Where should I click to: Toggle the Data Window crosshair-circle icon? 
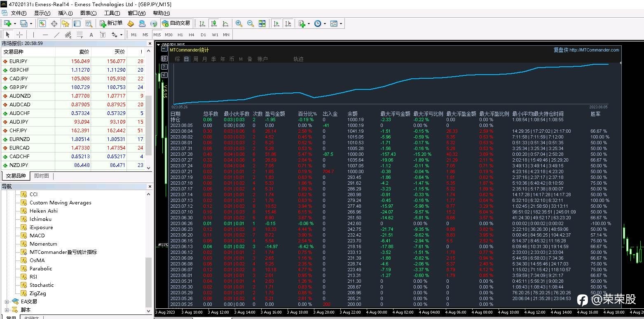tap(54, 23)
